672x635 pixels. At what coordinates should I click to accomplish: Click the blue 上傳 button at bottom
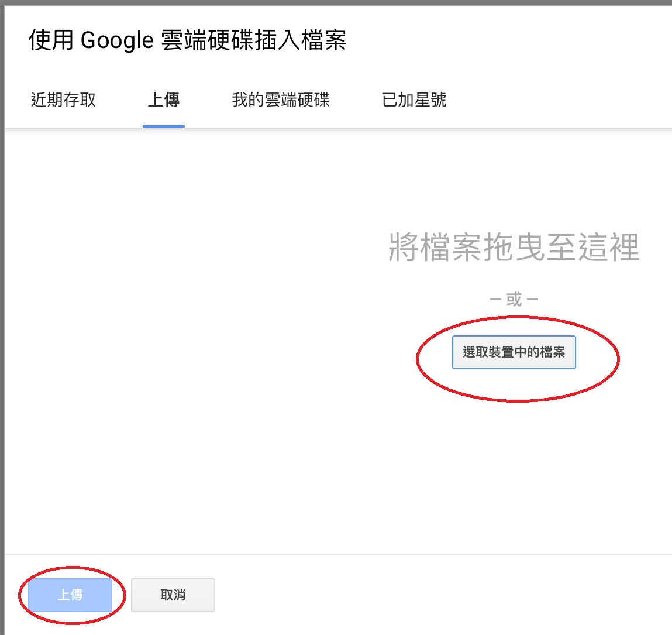click(70, 595)
